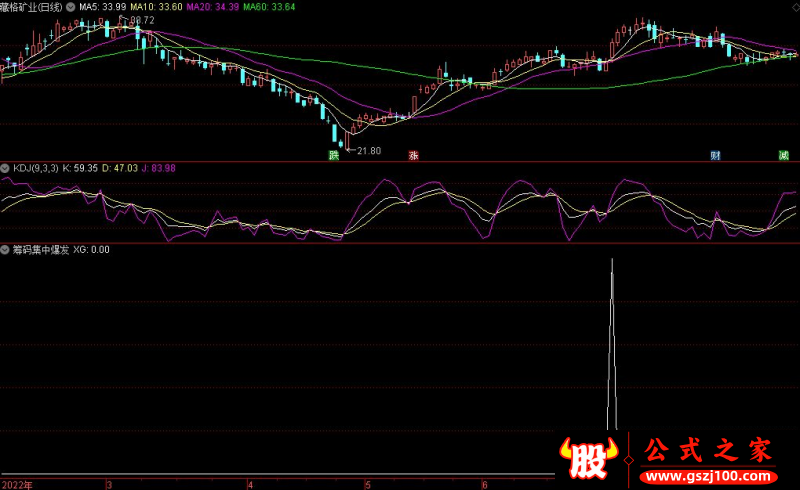Click the 2022年 date axis label
The width and height of the screenshot is (800, 490).
[17, 485]
